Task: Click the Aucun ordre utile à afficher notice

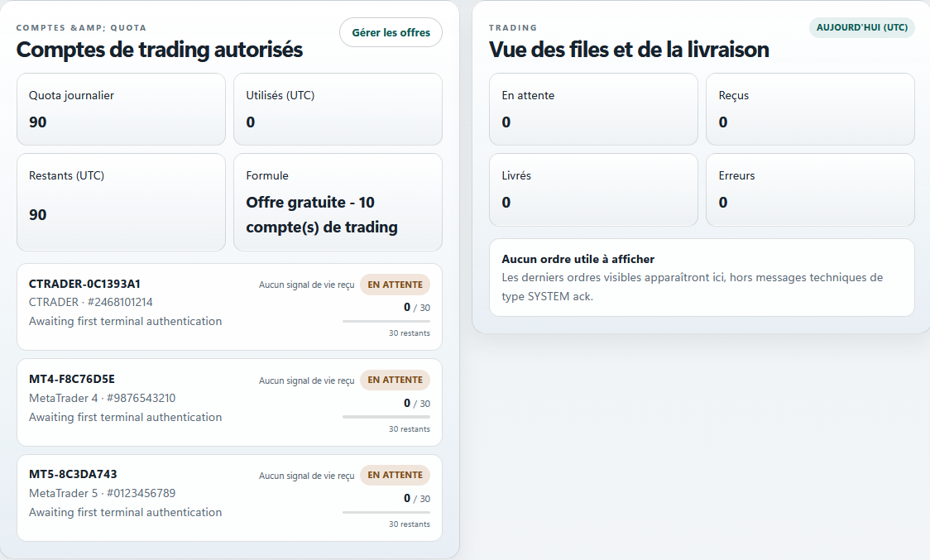Action: (x=702, y=277)
